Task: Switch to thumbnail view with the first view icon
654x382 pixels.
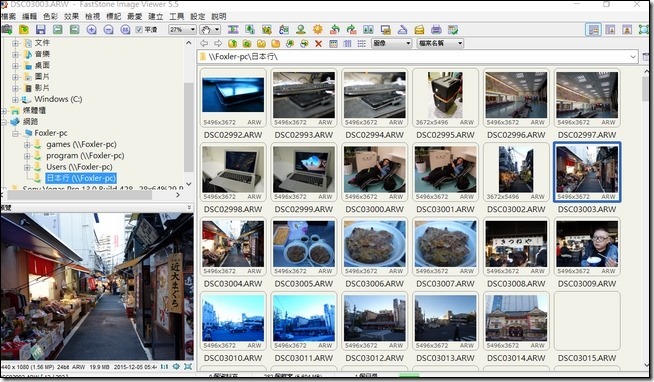Action: click(333, 43)
